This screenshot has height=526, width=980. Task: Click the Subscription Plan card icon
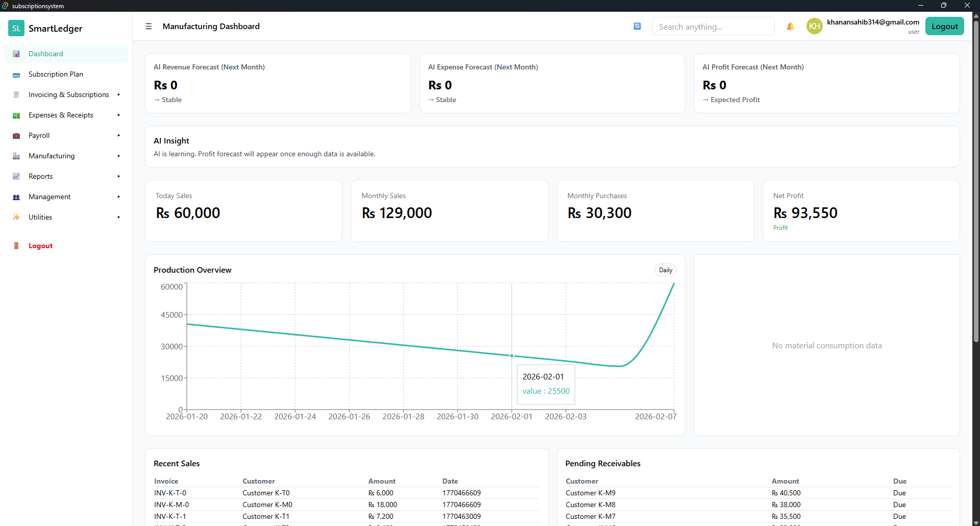coord(16,75)
